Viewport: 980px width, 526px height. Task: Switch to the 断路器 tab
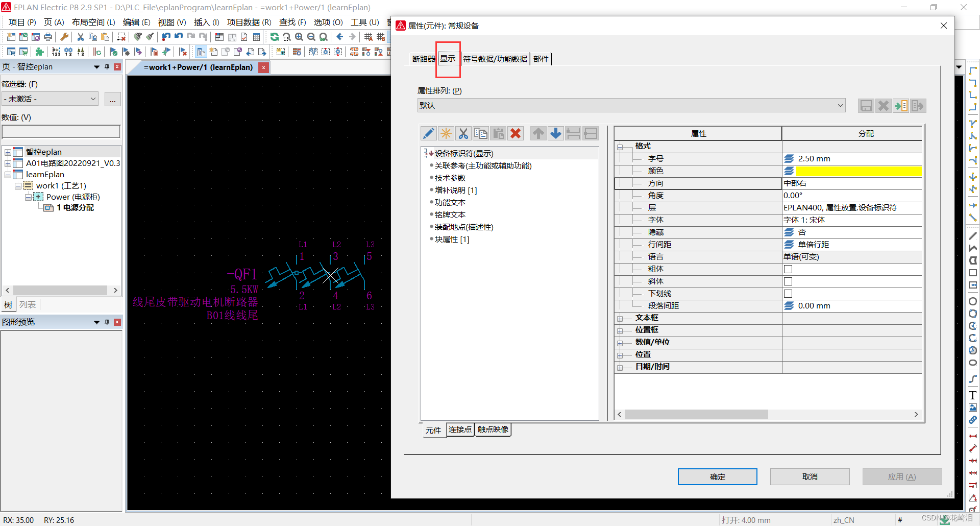tap(424, 59)
